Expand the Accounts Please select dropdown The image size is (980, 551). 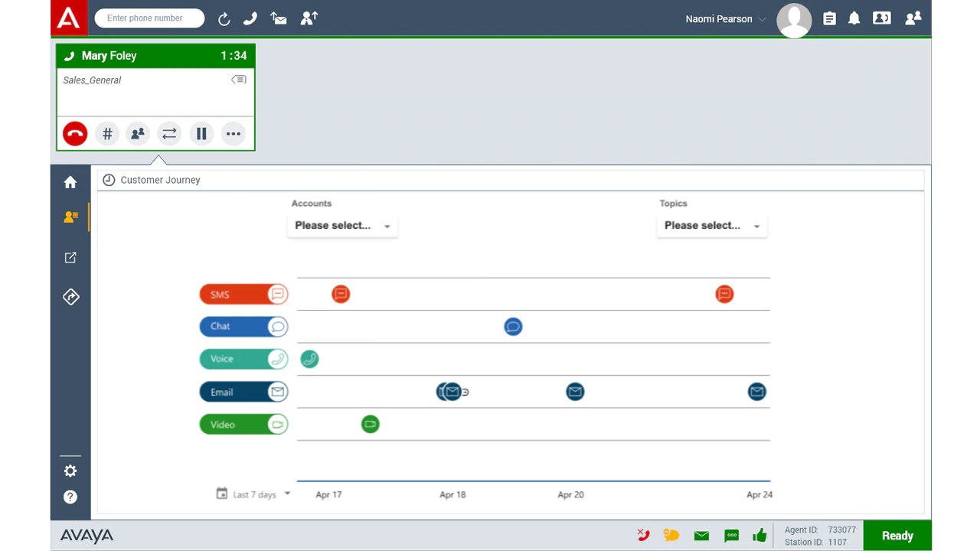point(342,226)
